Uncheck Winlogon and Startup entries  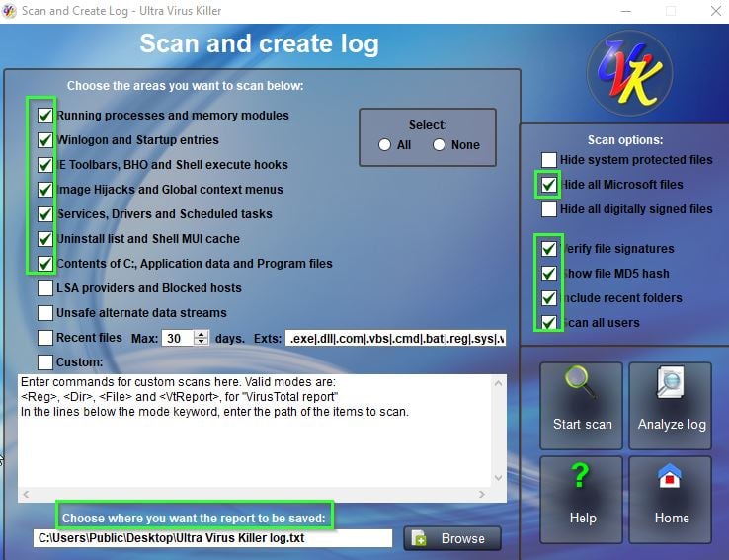point(45,140)
